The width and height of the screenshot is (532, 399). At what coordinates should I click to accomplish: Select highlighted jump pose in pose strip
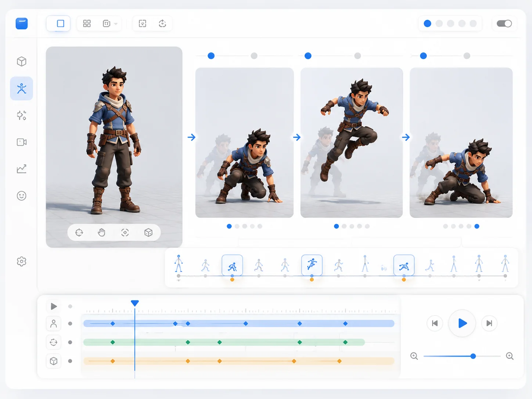point(312,265)
